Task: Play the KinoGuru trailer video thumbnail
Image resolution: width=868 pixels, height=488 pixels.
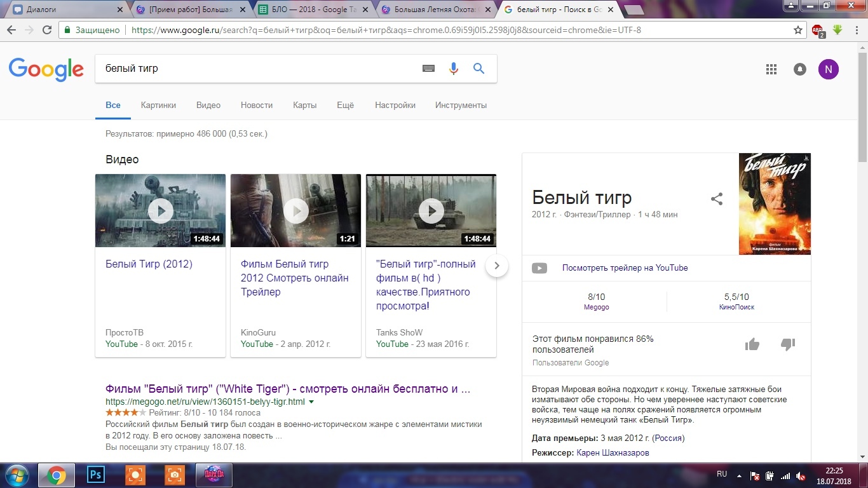Action: point(295,210)
